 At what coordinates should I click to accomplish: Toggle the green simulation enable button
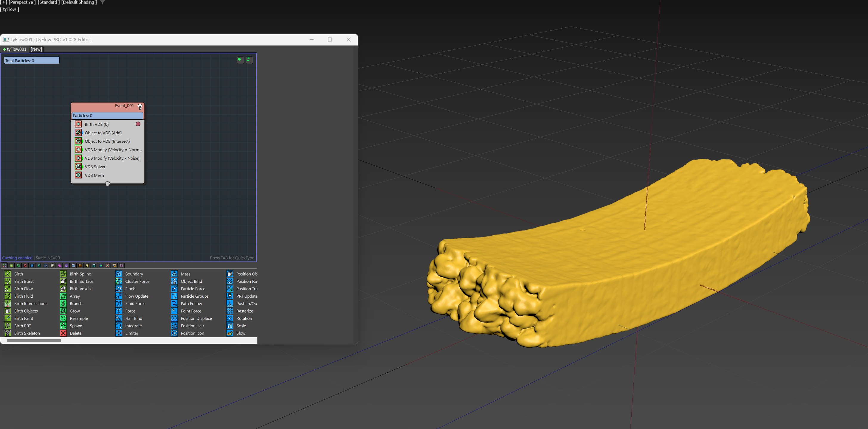pyautogui.click(x=240, y=60)
